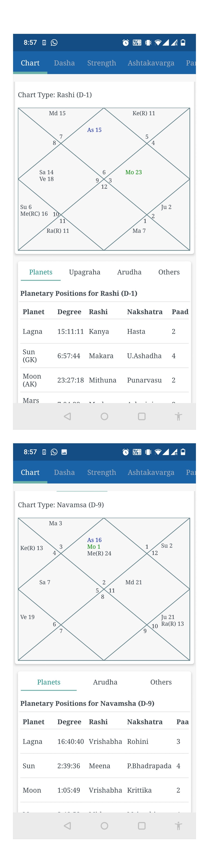209x868 pixels.
Task: Tap the back arrow below the Rashi planets table
Action: click(x=67, y=416)
